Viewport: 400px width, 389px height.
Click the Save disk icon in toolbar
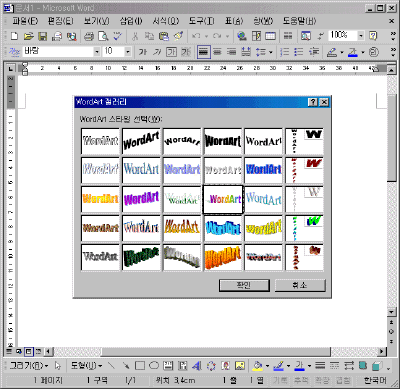point(43,36)
